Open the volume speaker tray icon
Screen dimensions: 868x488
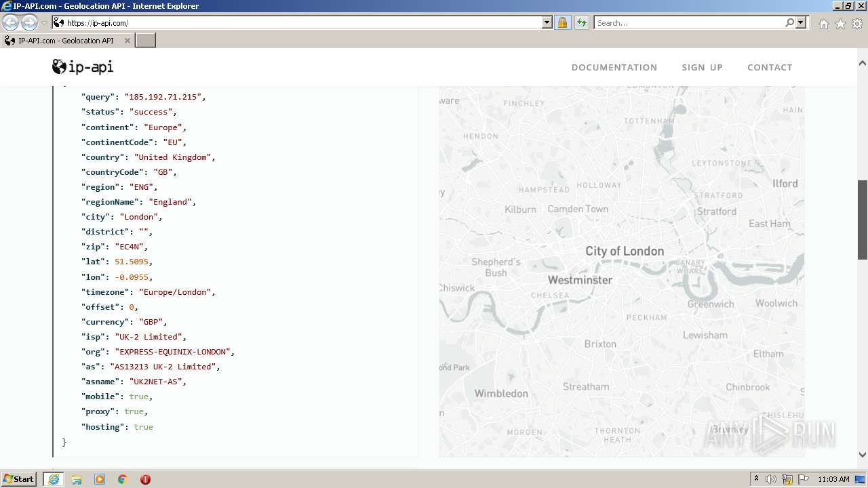tap(771, 479)
